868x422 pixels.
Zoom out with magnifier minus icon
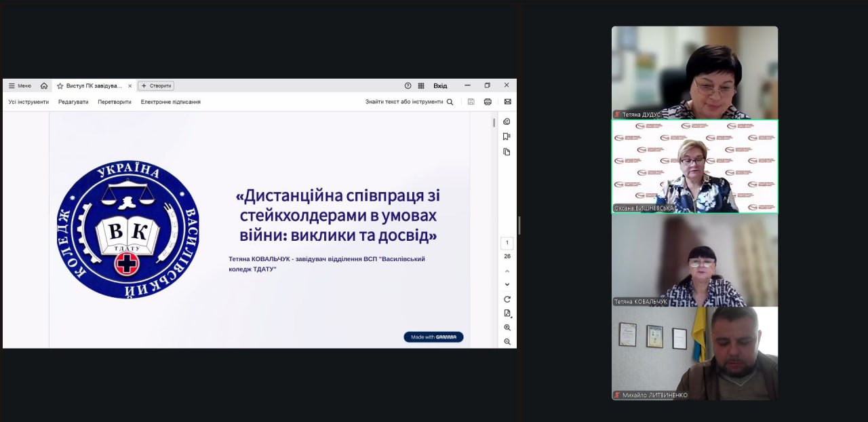tap(507, 342)
